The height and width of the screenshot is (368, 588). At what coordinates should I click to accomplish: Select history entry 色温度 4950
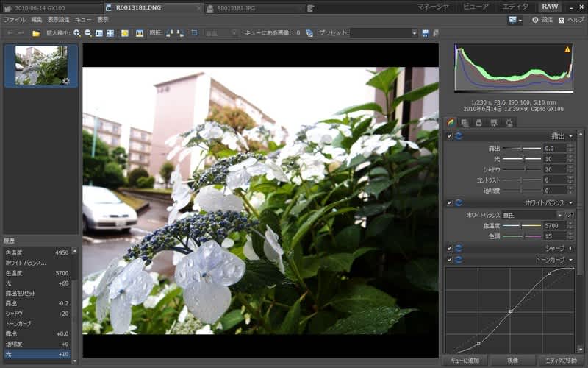click(x=37, y=252)
